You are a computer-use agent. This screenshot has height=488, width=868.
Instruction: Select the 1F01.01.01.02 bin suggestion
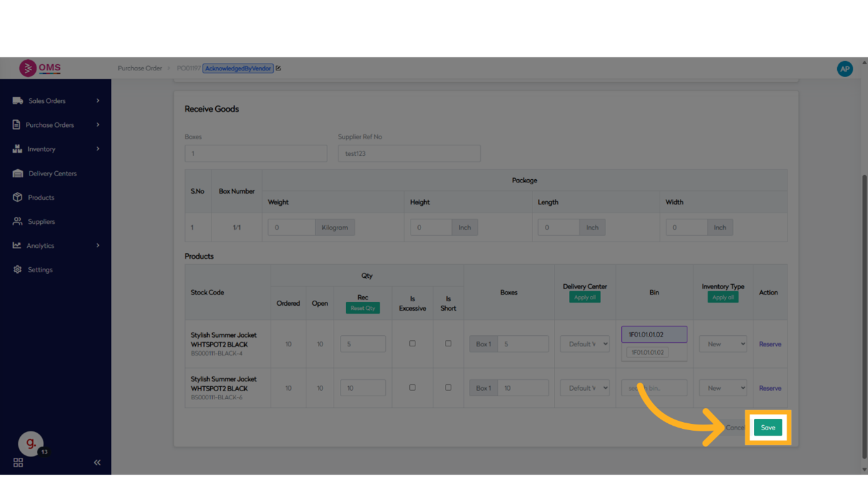click(x=647, y=353)
